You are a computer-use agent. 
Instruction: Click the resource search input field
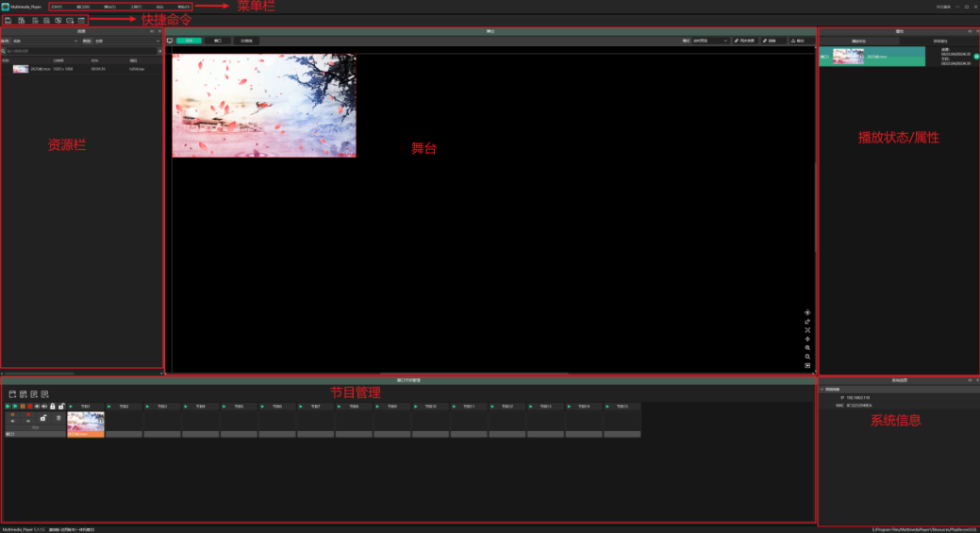[80, 51]
